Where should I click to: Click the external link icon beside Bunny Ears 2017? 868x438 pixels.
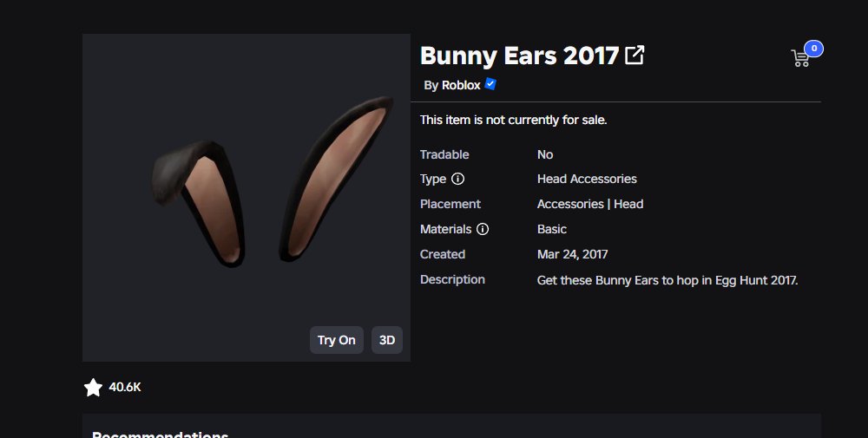[x=635, y=56]
